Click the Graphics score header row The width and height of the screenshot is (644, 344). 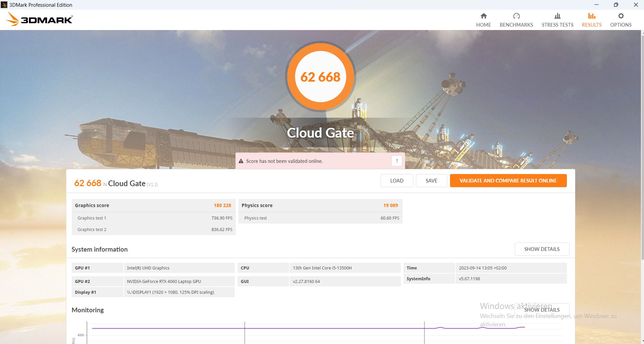pos(153,205)
